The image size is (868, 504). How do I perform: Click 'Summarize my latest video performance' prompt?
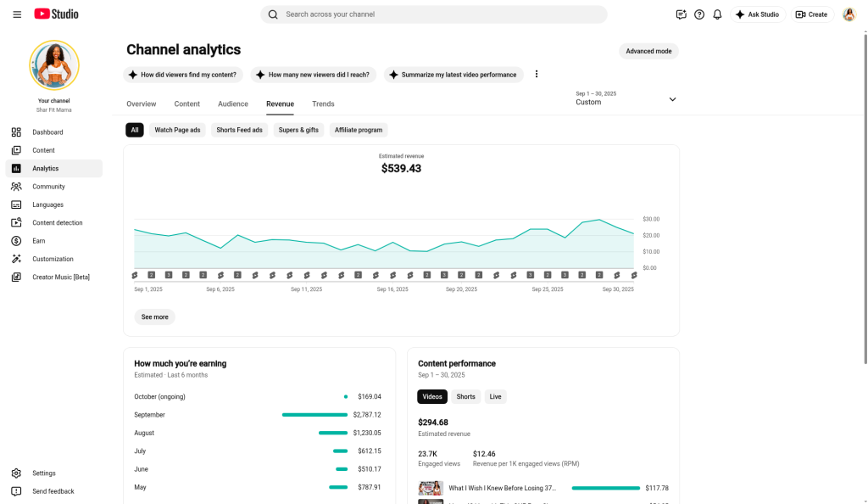click(x=453, y=75)
